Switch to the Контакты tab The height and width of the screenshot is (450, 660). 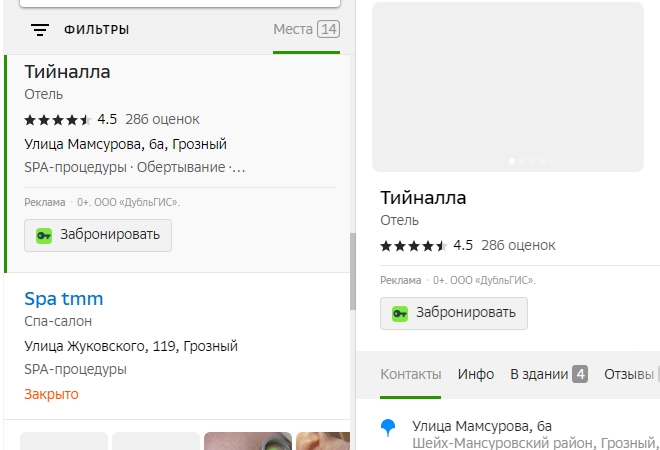[x=410, y=374]
